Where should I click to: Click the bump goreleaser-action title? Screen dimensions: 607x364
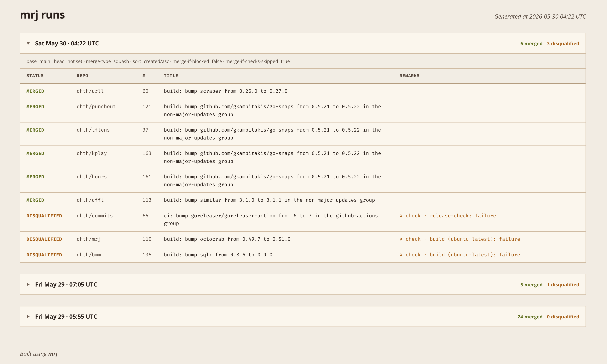point(271,219)
